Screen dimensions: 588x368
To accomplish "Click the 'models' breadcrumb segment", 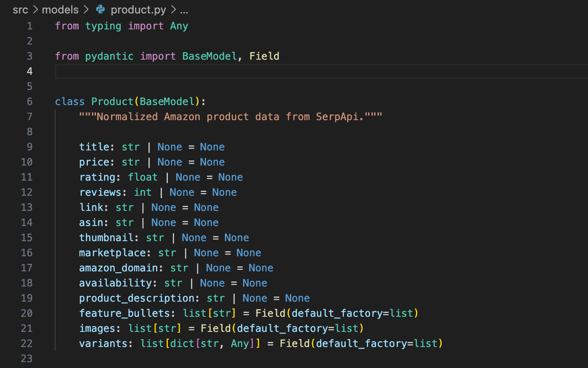I will [60, 10].
